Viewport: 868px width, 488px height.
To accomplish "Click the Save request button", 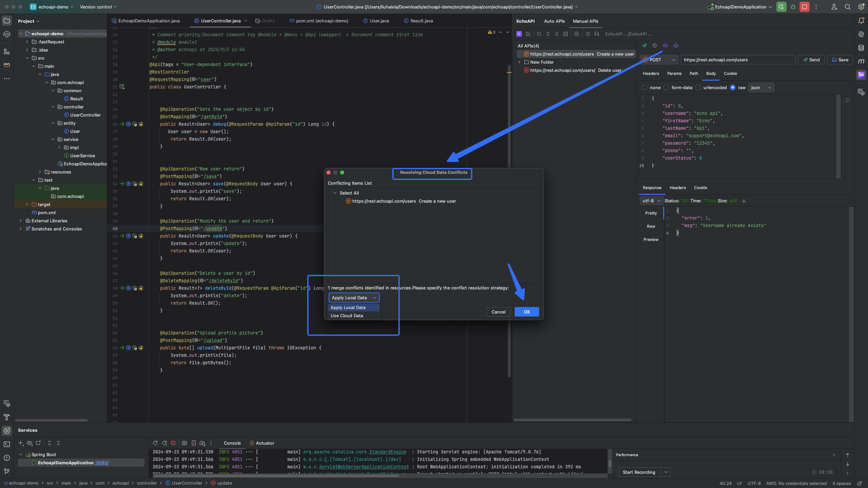I will [x=840, y=60].
